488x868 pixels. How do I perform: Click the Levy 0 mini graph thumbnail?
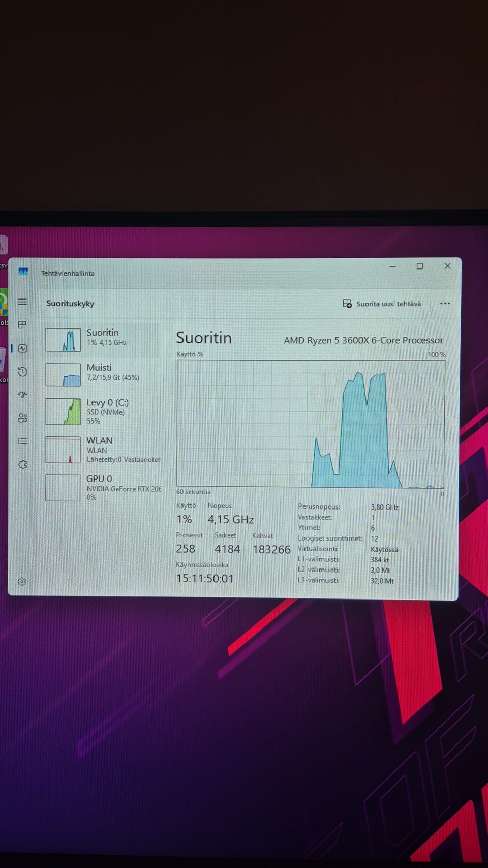click(63, 411)
